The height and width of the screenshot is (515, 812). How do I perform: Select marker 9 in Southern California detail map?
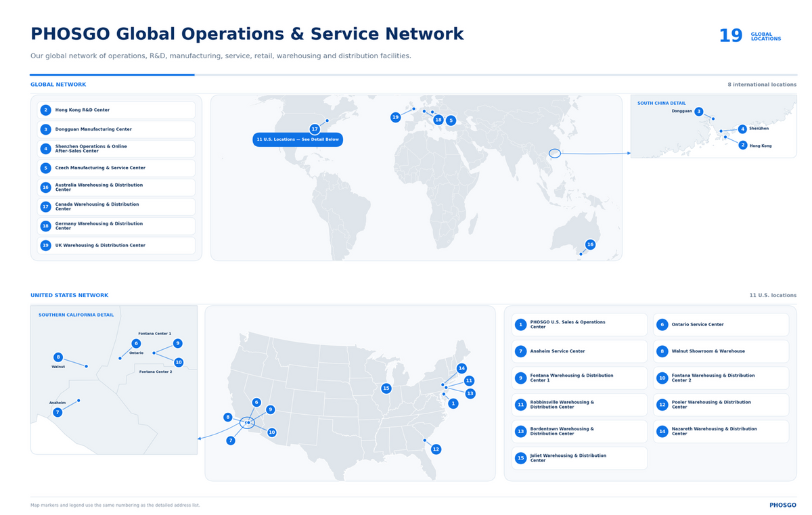178,344
